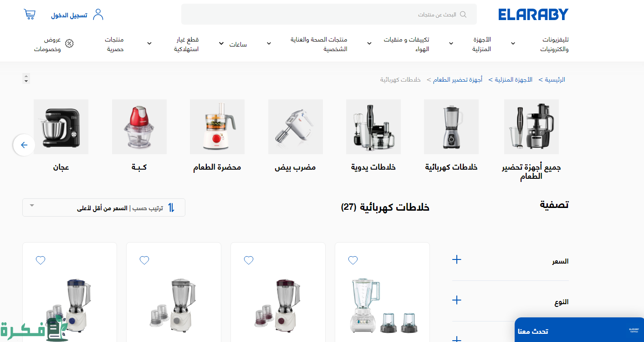
Task: Click the ELARABY logo
Action: tap(533, 15)
